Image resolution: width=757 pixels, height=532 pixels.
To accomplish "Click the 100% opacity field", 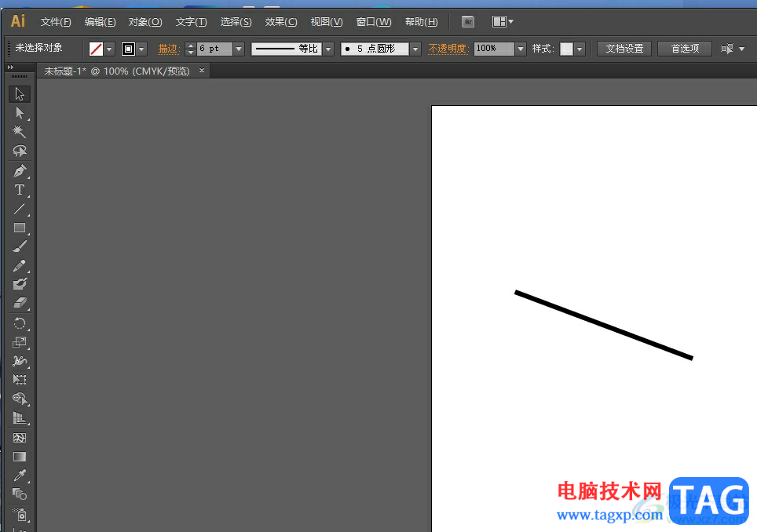I will pyautogui.click(x=495, y=49).
